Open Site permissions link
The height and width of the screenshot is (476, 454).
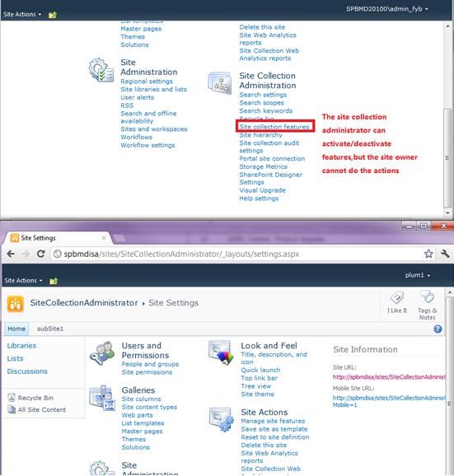pyautogui.click(x=147, y=372)
